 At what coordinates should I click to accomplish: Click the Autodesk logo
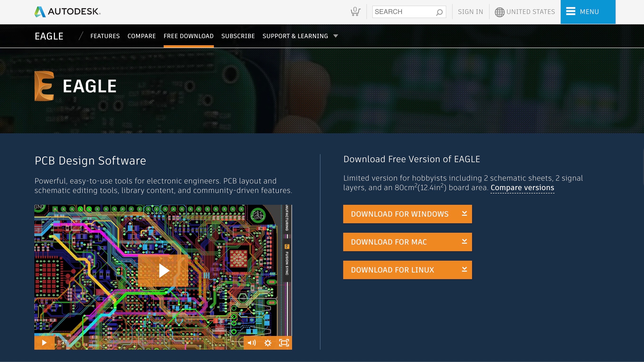tap(68, 12)
